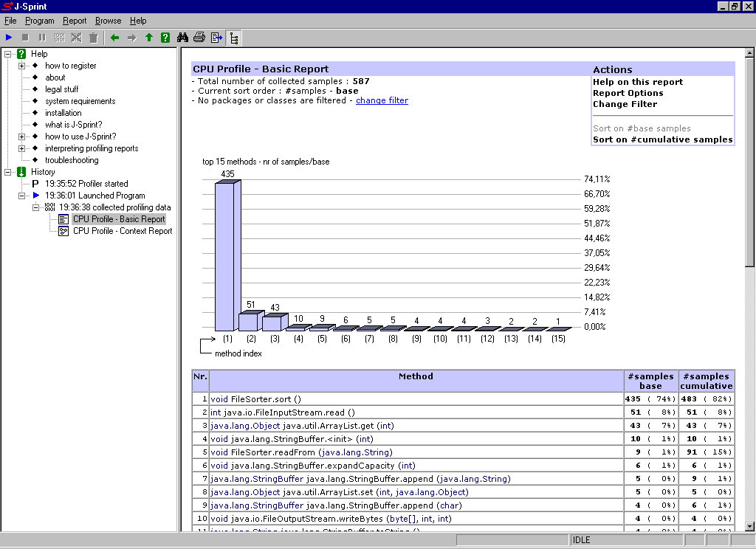Collapse the History tree node
This screenshot has width=756, height=549.
point(8,172)
